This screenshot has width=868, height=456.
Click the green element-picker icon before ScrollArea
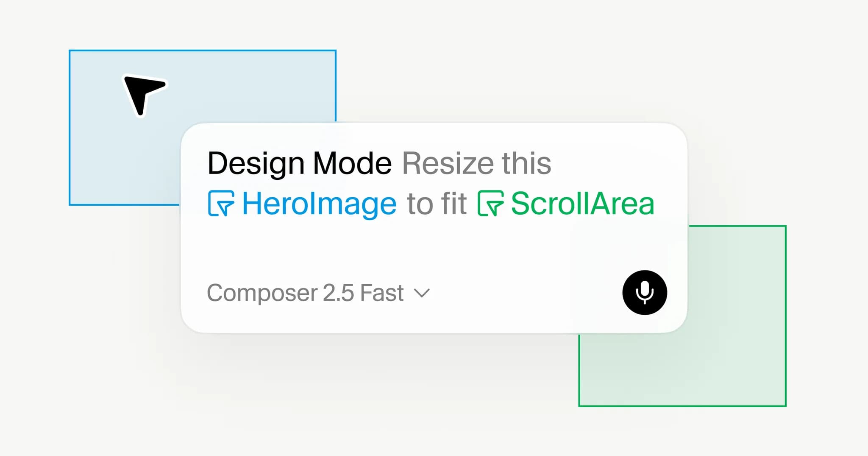click(x=490, y=203)
